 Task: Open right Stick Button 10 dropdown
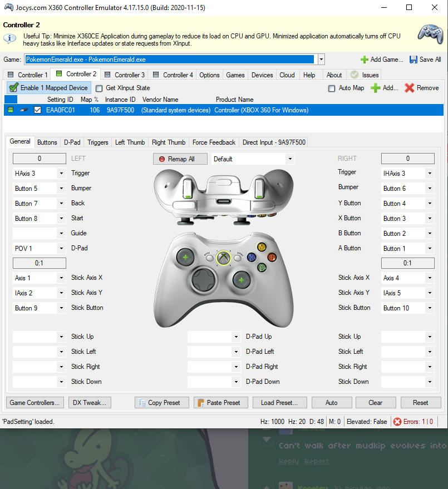pyautogui.click(x=430, y=308)
